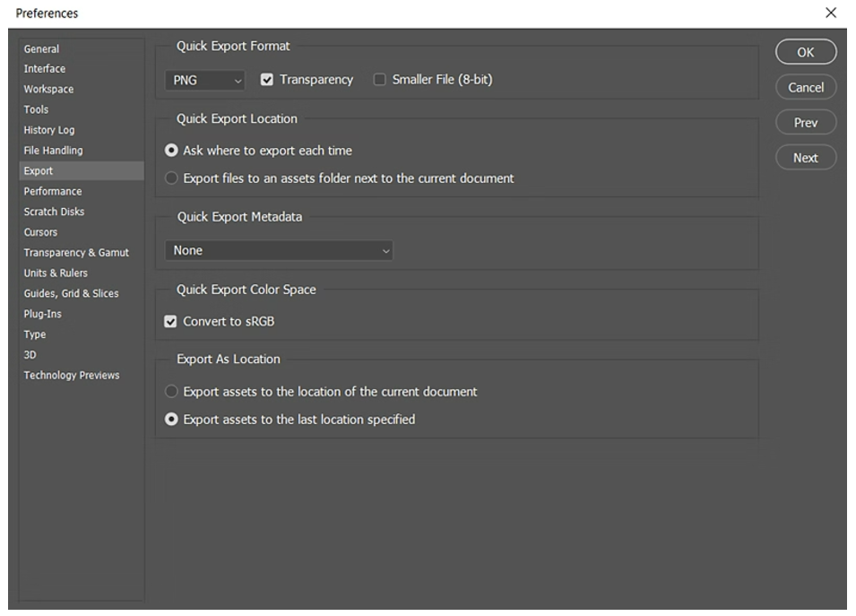
Task: Advance to next section with Next
Action: (x=806, y=158)
